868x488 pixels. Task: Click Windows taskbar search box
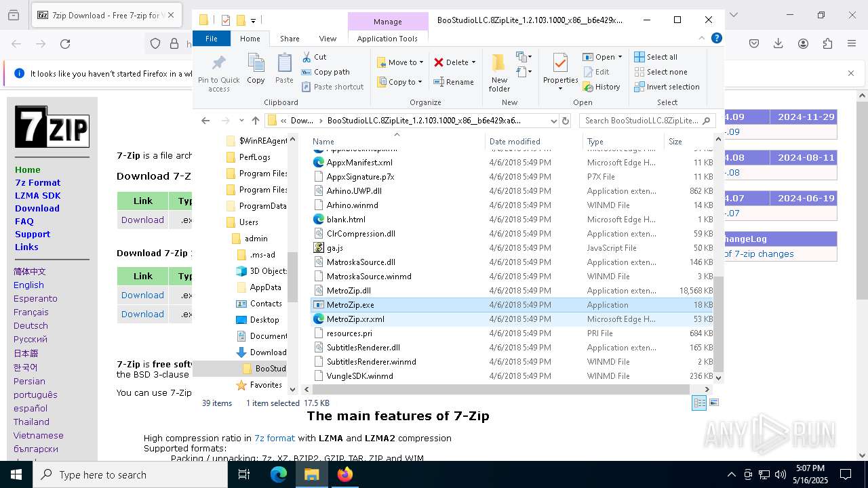[x=131, y=474]
